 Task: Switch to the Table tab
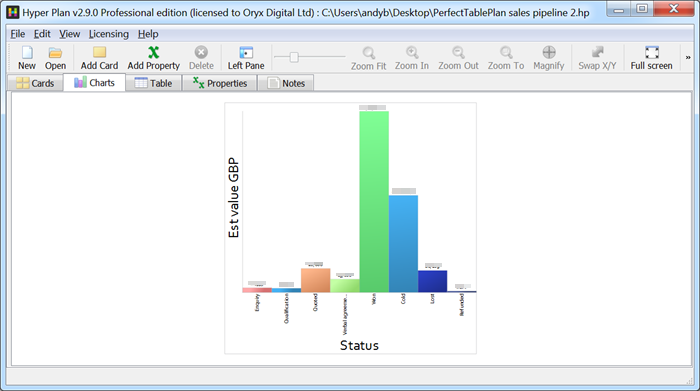pyautogui.click(x=154, y=83)
